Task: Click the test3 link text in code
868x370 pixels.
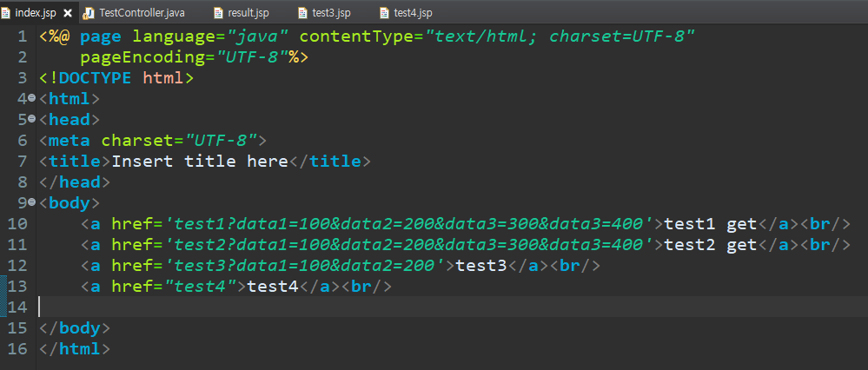Action: click(481, 266)
